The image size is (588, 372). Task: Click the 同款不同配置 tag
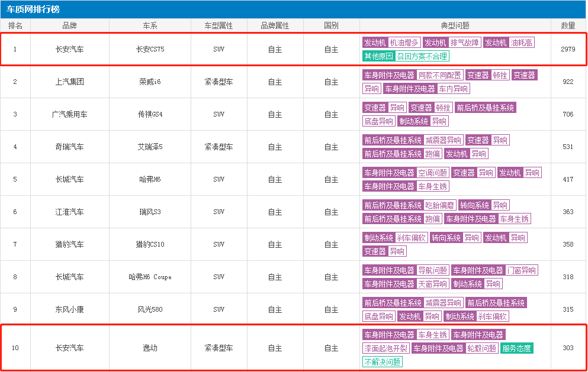point(440,75)
